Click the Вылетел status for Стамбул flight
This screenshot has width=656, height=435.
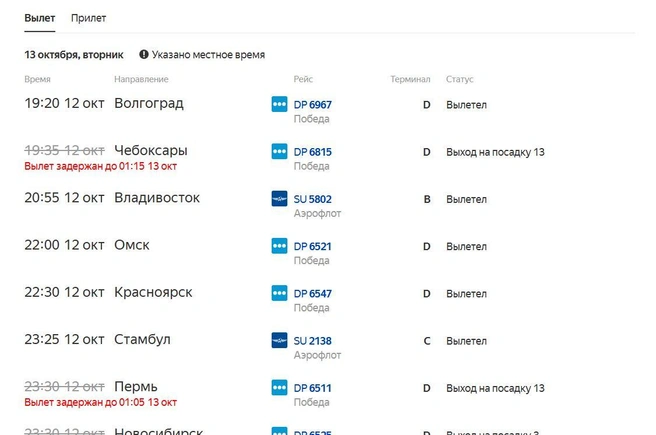[466, 341]
